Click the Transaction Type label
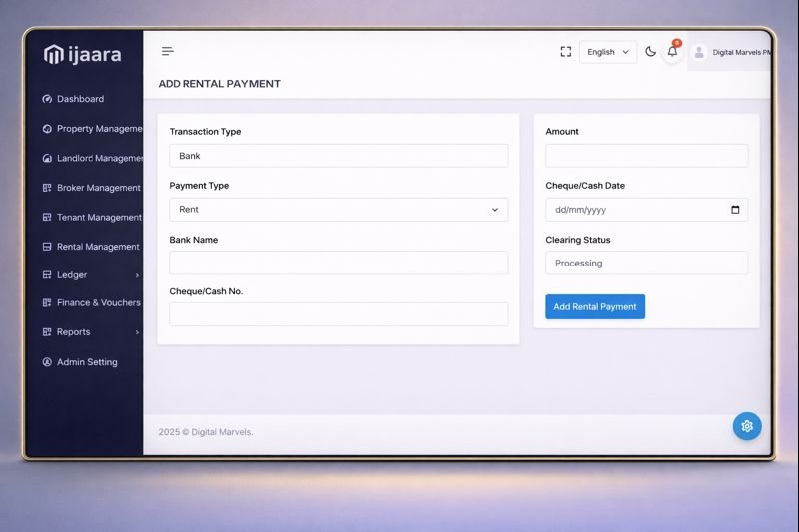 point(205,132)
